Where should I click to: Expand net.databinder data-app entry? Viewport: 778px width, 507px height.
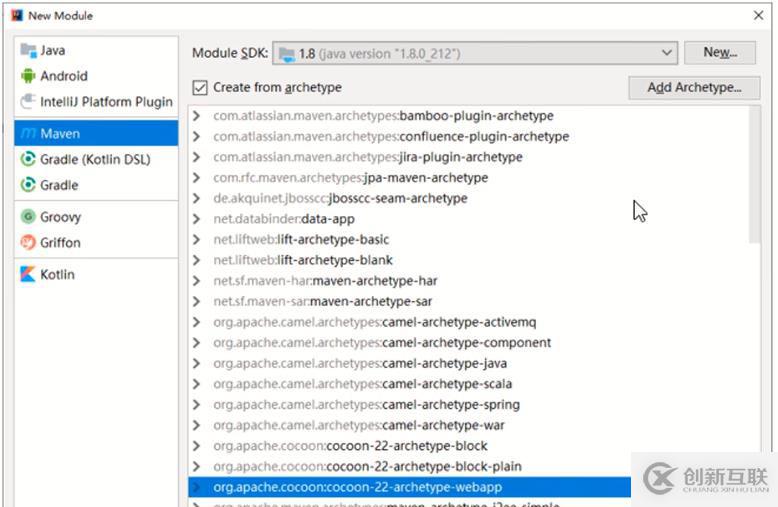[197, 219]
